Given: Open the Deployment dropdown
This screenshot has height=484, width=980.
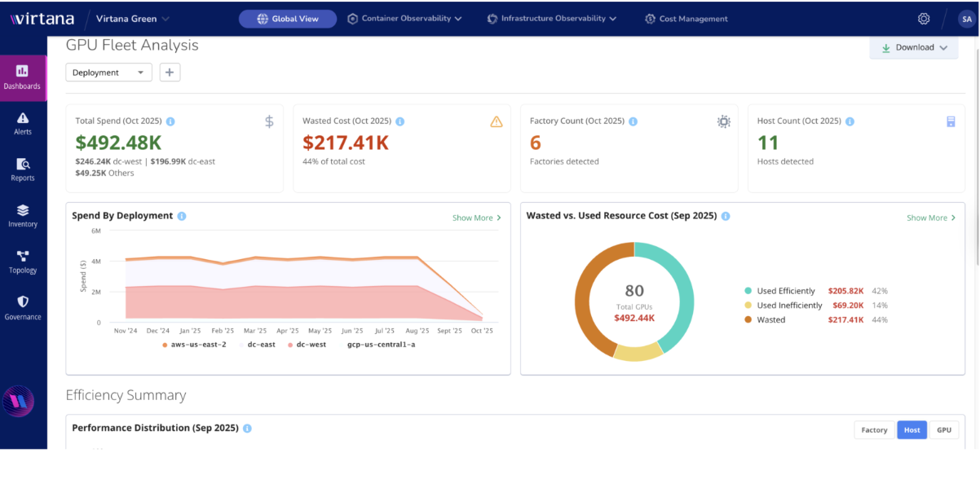Looking at the screenshot, I should coord(108,72).
